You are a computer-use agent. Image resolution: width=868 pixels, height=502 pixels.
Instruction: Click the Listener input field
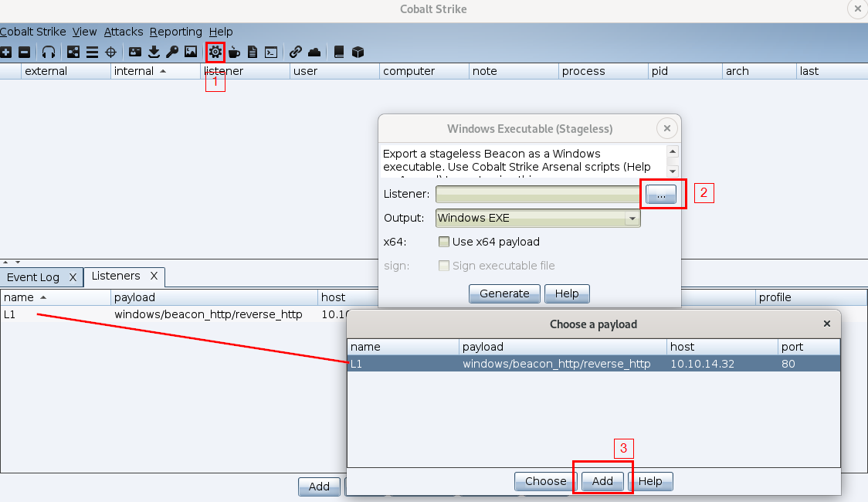coord(538,195)
